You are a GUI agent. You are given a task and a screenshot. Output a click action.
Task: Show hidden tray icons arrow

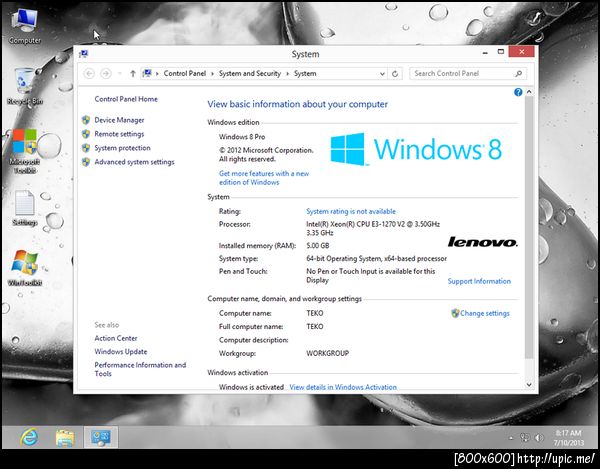pos(511,438)
